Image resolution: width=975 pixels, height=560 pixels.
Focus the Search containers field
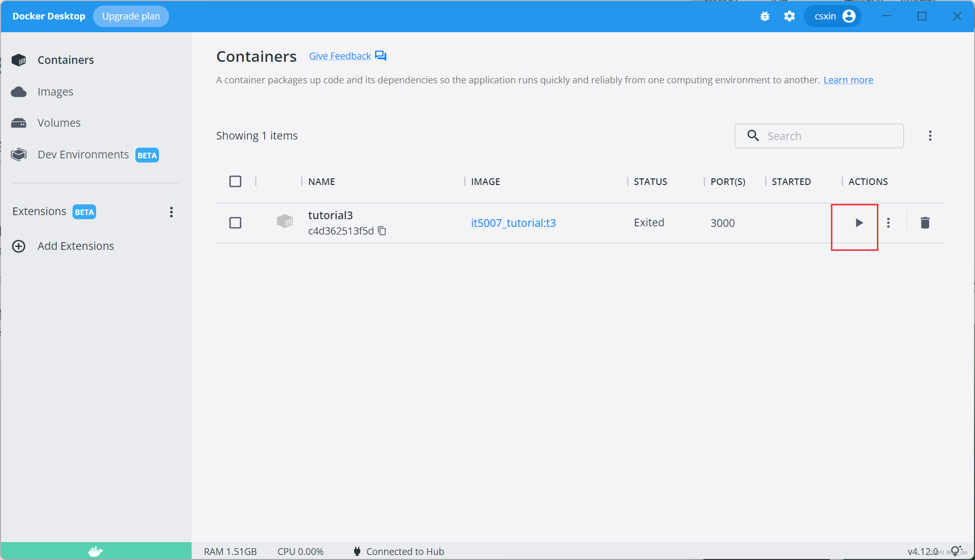819,136
